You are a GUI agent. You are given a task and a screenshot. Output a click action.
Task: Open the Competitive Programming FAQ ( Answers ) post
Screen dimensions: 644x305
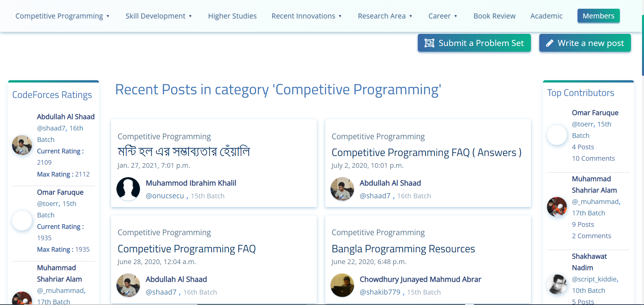[426, 153]
